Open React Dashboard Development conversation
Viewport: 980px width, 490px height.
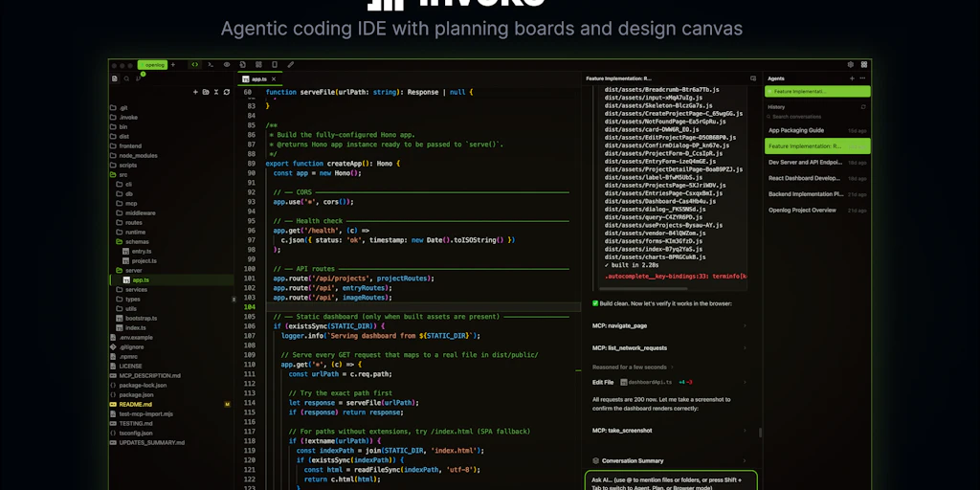coord(817,178)
